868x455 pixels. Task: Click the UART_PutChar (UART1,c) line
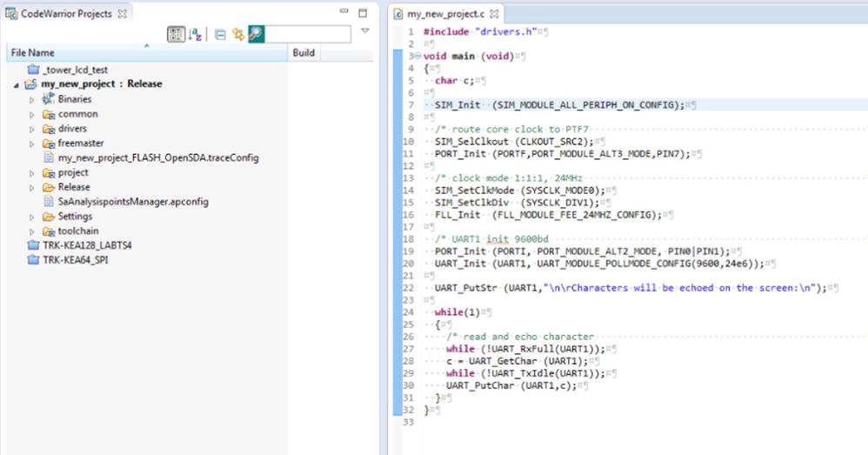511,385
